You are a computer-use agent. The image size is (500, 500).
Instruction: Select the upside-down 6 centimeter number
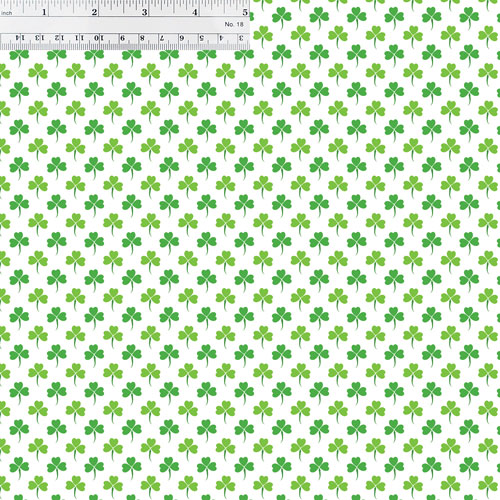[x=182, y=38]
